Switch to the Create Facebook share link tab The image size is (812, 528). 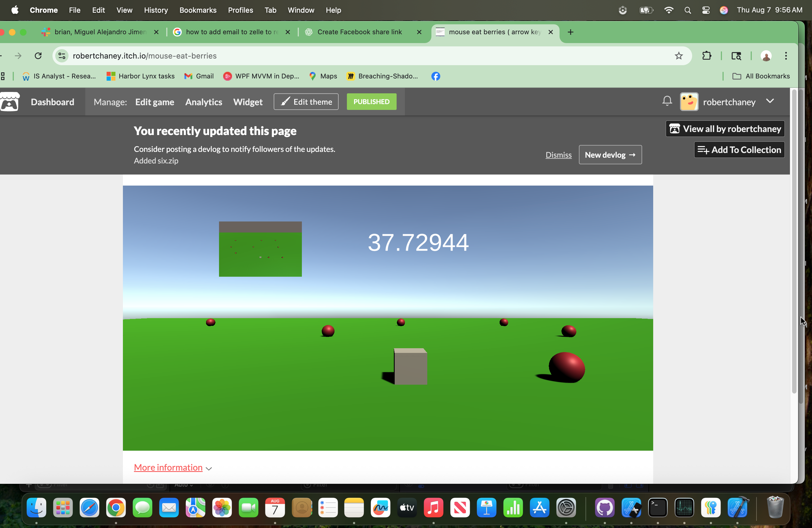pos(359,32)
